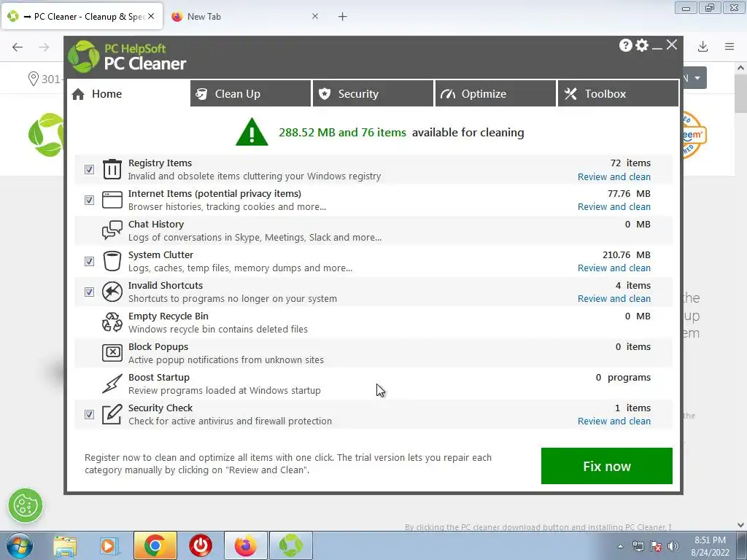Switch to the Optimize tab
Viewport: 747px width, 560px height.
(x=495, y=94)
